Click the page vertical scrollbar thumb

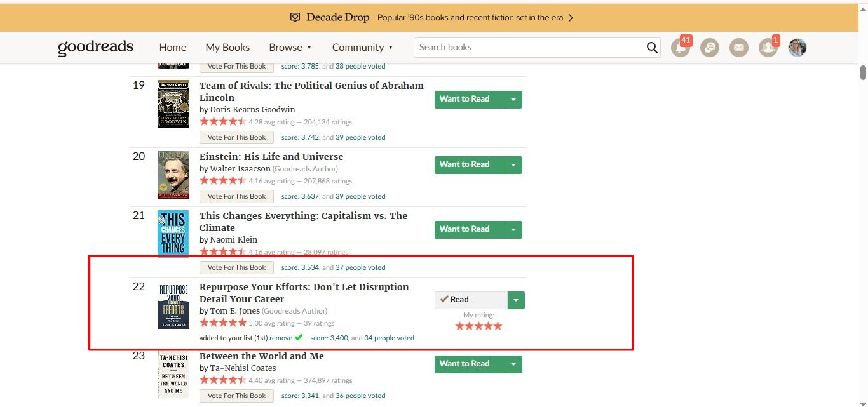864,72
